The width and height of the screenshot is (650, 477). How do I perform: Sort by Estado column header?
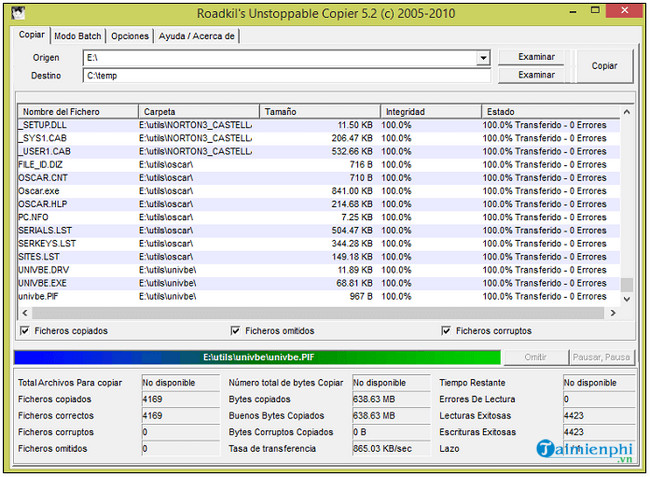[x=551, y=111]
